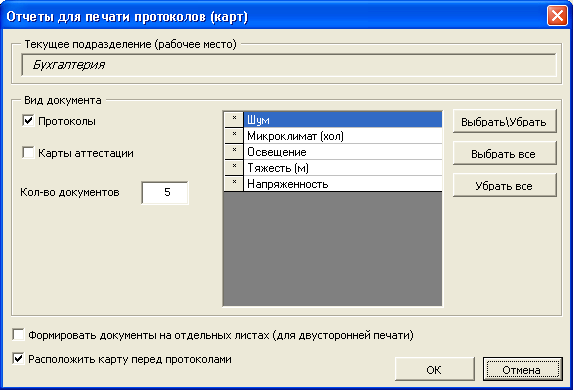Click the Убрать все button
This screenshot has width=573, height=390.
click(x=505, y=186)
